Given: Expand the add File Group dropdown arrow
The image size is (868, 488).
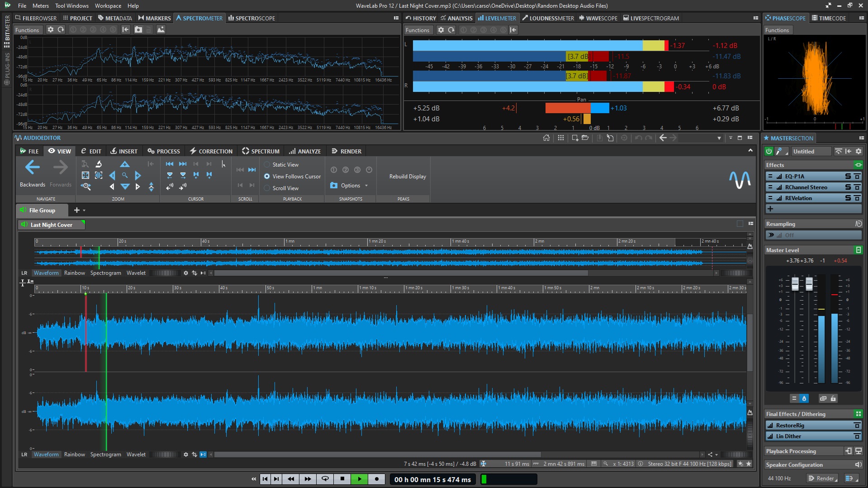Looking at the screenshot, I should (x=84, y=211).
